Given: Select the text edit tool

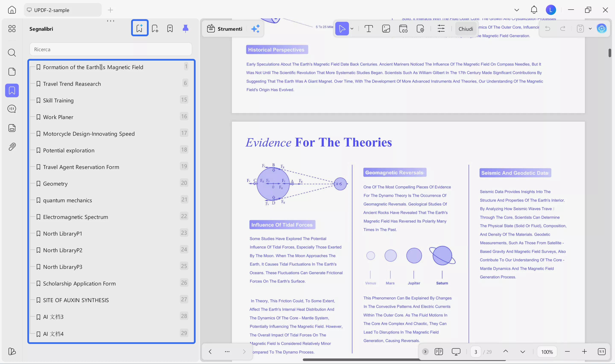Looking at the screenshot, I should tap(368, 29).
